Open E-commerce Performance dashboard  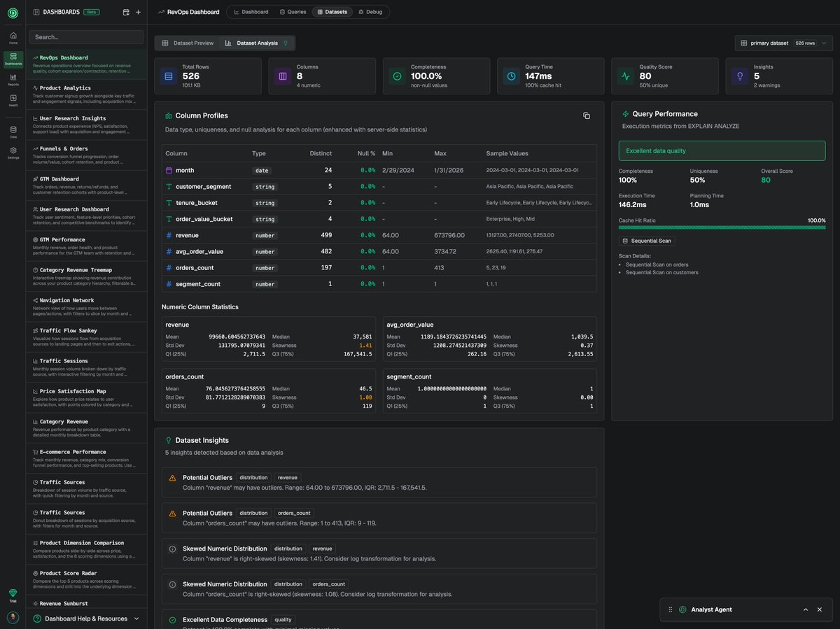click(86, 458)
